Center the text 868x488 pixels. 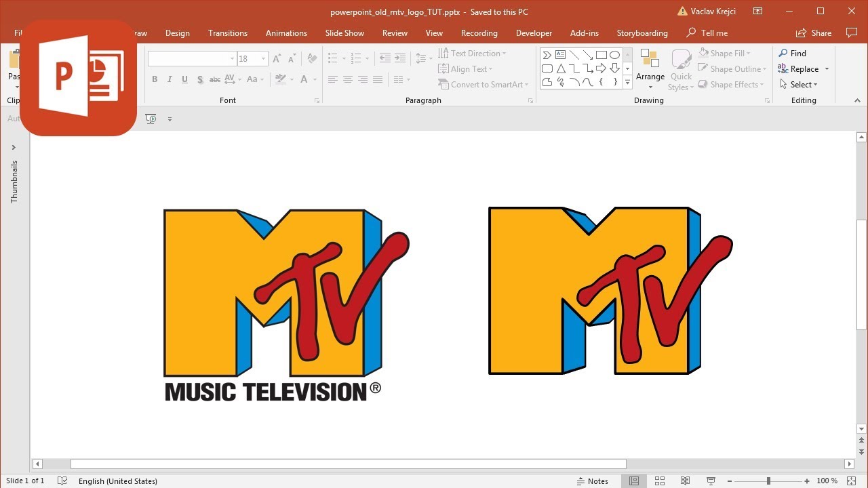(x=347, y=79)
